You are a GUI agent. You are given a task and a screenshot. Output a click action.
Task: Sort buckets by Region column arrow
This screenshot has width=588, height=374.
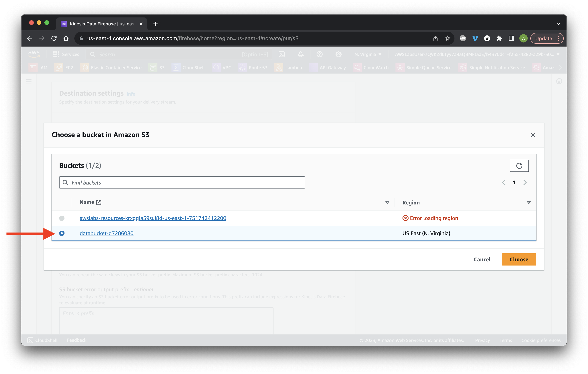529,202
